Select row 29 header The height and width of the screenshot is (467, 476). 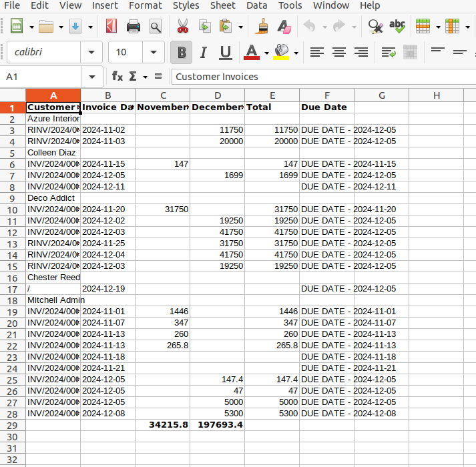pos(12,425)
